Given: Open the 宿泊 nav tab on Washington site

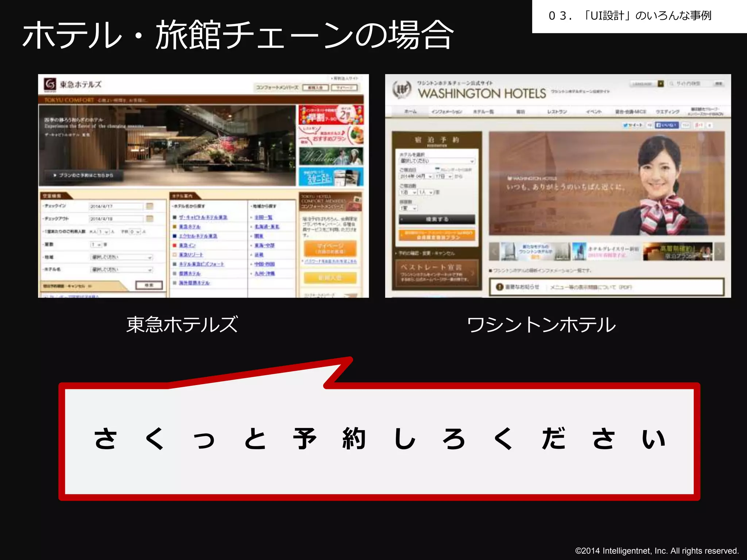Looking at the screenshot, I should coord(520,112).
